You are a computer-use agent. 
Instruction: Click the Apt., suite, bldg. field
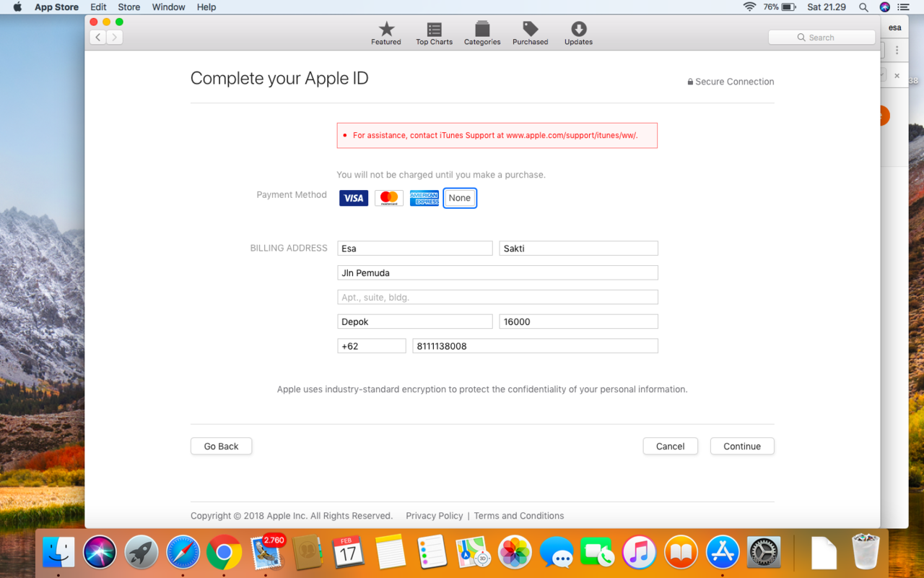point(497,297)
